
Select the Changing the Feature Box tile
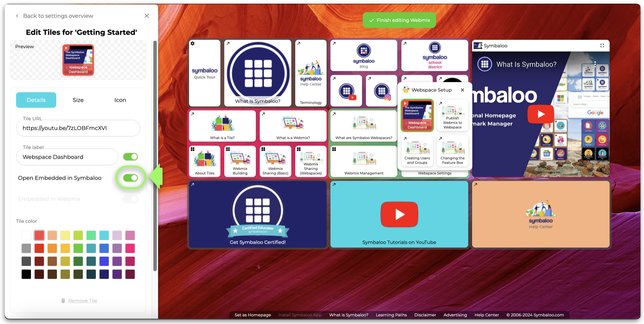(x=452, y=151)
